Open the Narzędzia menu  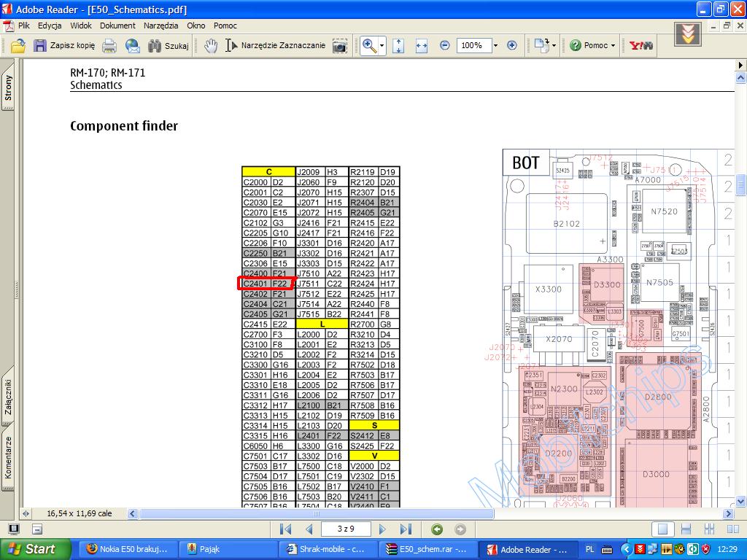pos(161,26)
